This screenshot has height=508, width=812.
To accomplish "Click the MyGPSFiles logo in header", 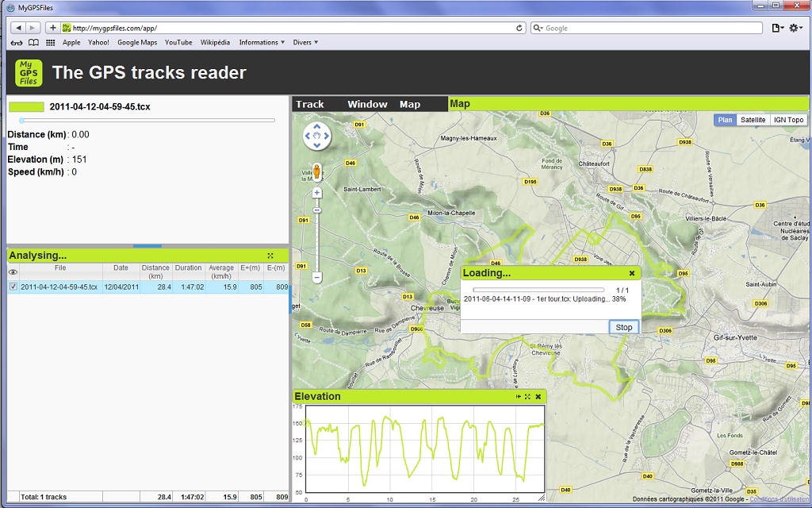I will click(29, 73).
